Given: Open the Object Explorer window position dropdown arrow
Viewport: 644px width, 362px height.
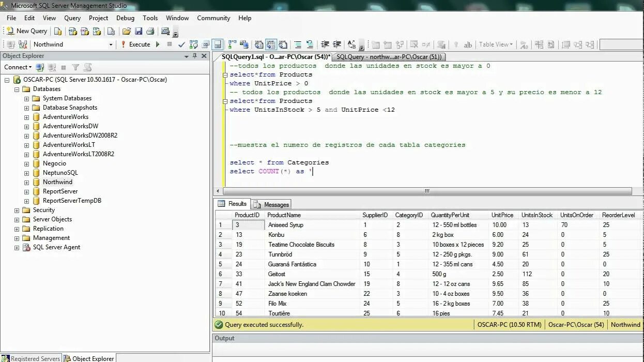Looking at the screenshot, I should click(187, 56).
